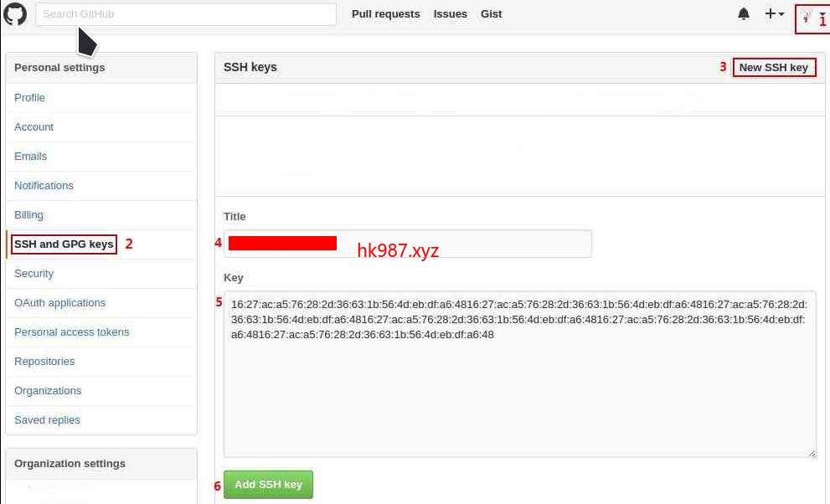Click the New SSH key button
This screenshot has height=504, width=830.
773,68
